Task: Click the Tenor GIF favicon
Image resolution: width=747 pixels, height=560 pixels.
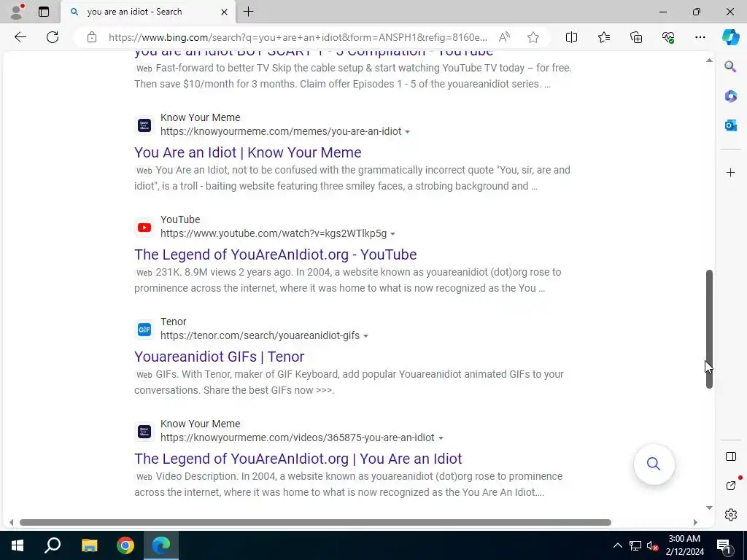Action: (144, 330)
